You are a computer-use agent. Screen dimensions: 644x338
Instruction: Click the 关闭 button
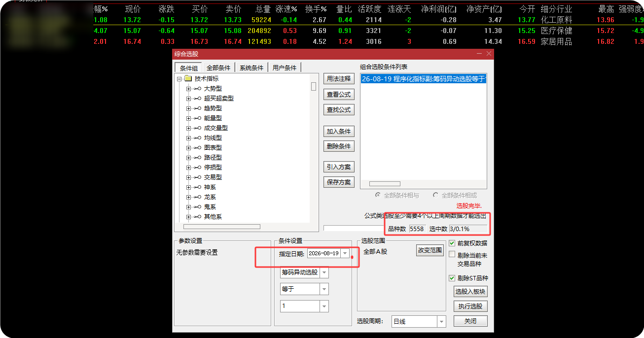(470, 321)
